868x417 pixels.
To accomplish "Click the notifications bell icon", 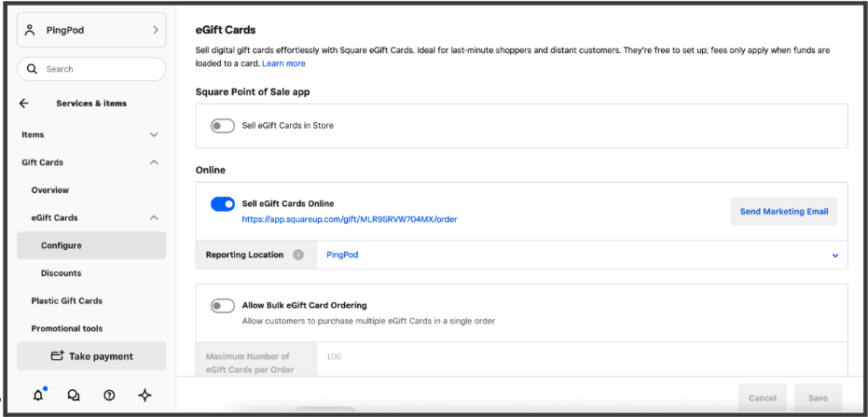I will click(x=38, y=396).
